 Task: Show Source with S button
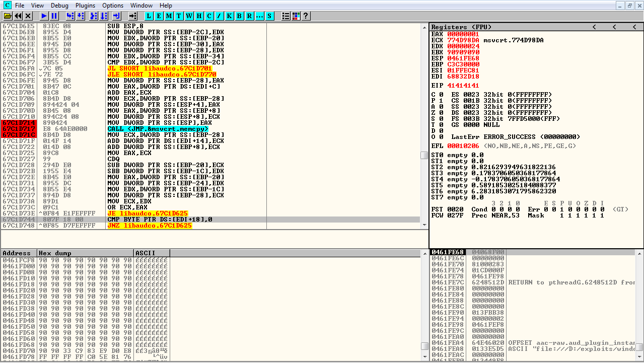pos(269,16)
